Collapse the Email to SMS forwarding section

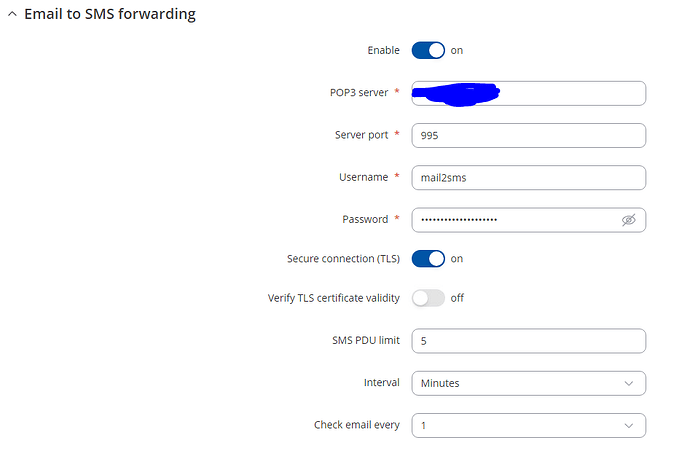(12, 14)
